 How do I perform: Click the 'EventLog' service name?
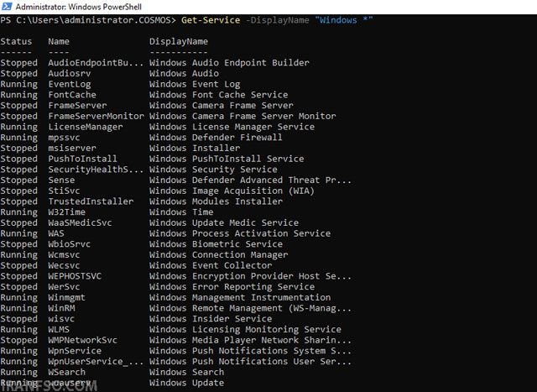point(70,84)
